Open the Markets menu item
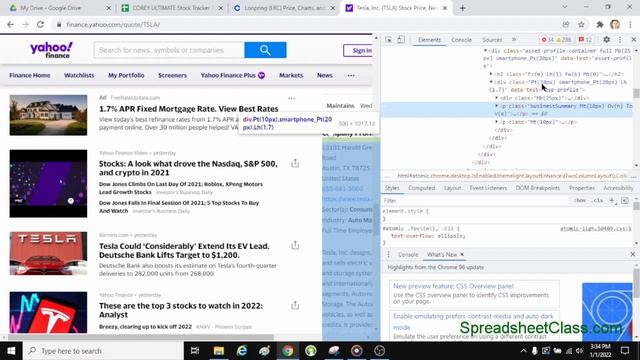The image size is (640, 360). [x=291, y=75]
